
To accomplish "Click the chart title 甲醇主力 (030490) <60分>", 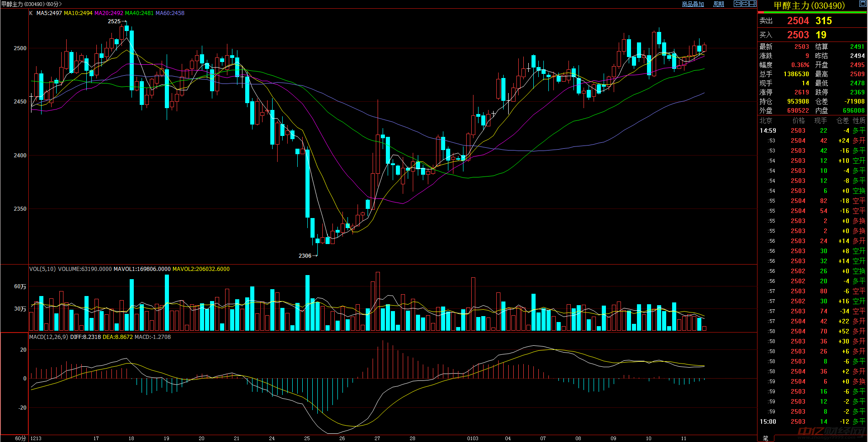I will [32, 4].
